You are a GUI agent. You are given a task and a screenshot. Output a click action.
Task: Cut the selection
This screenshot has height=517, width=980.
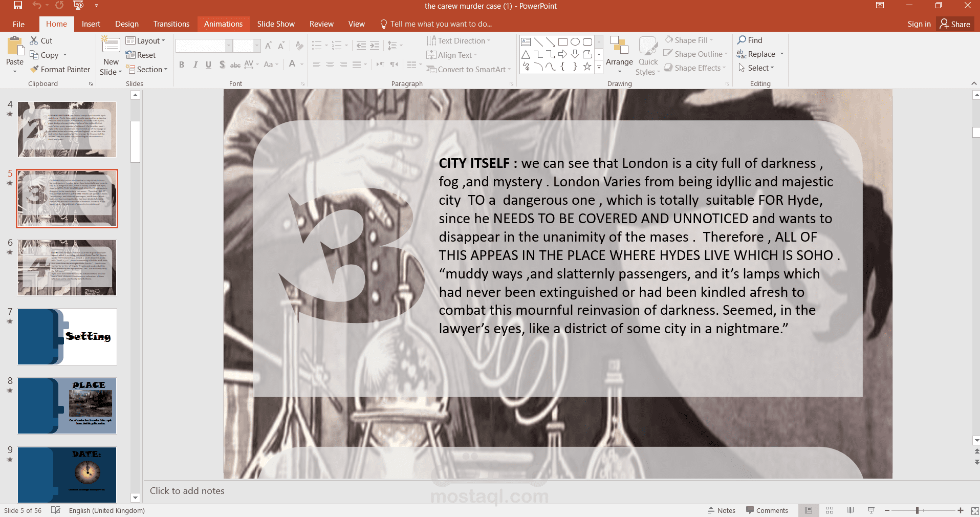coord(41,40)
